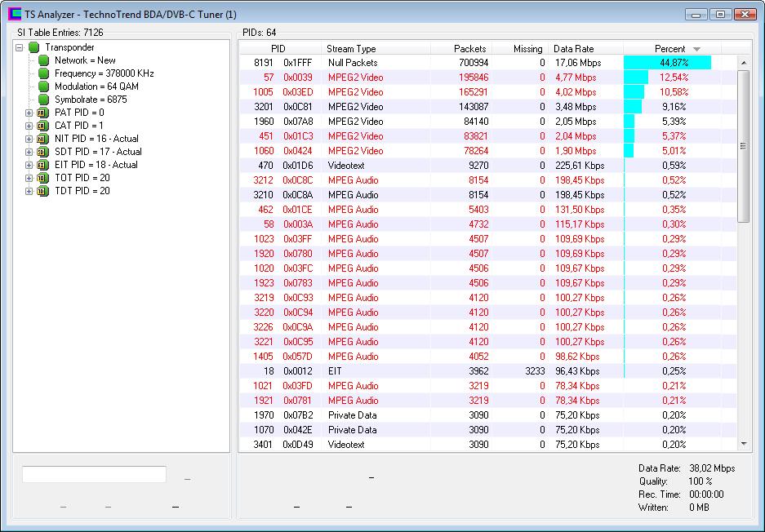The height and width of the screenshot is (532, 765).
Task: Expand the SDT PID = 17 node
Action: 29,152
